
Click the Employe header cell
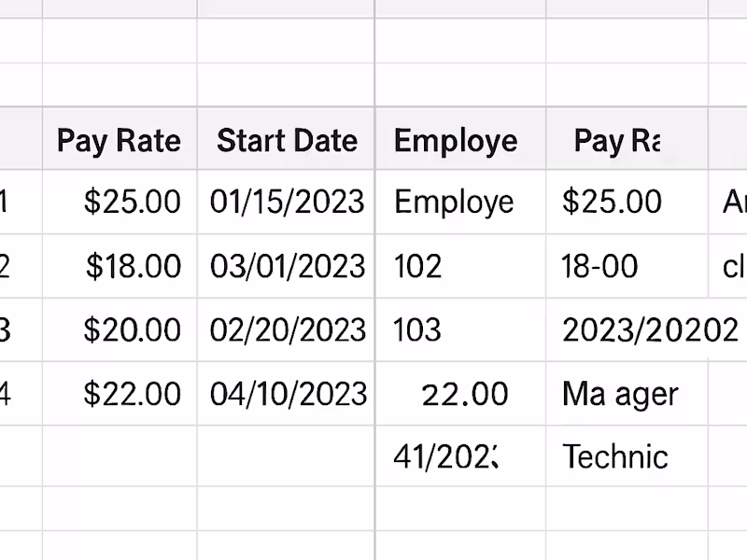coord(457,140)
